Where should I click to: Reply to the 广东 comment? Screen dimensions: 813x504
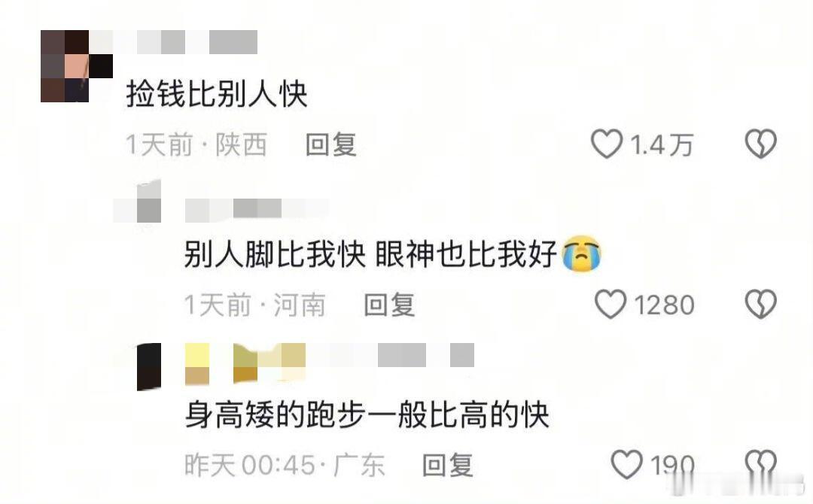[447, 465]
